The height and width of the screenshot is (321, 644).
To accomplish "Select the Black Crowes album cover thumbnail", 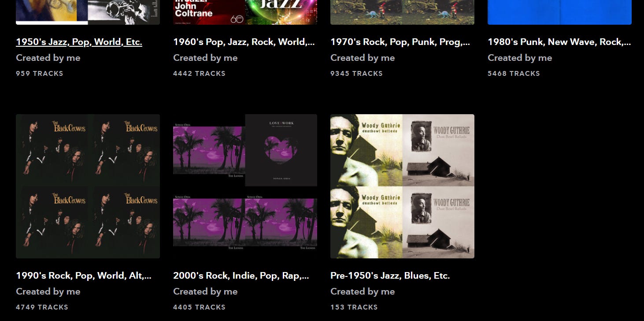I will click(88, 186).
